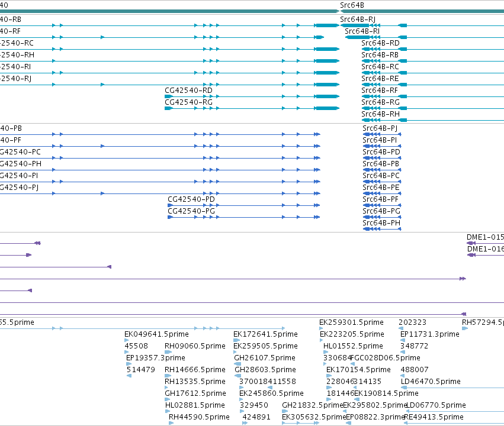Image resolution: width=504 pixels, height=426 pixels.
Task: Select the Src64B-PF protein label
Action: click(381, 199)
